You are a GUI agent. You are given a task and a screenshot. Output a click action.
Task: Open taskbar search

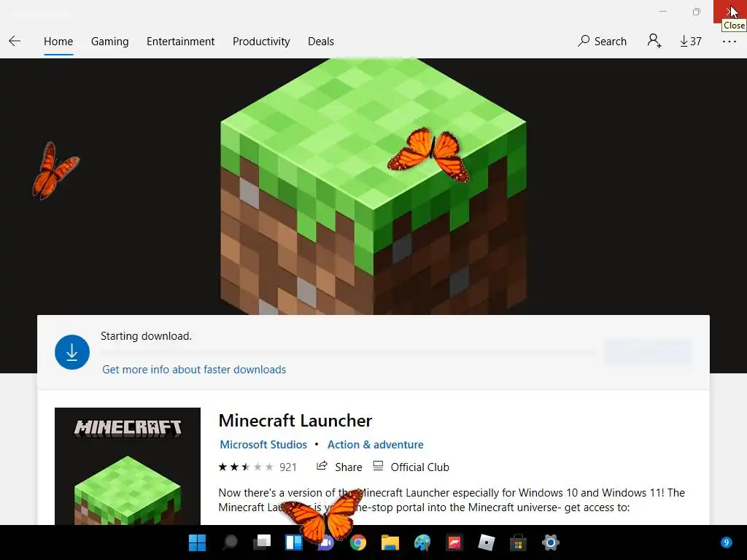coord(230,542)
